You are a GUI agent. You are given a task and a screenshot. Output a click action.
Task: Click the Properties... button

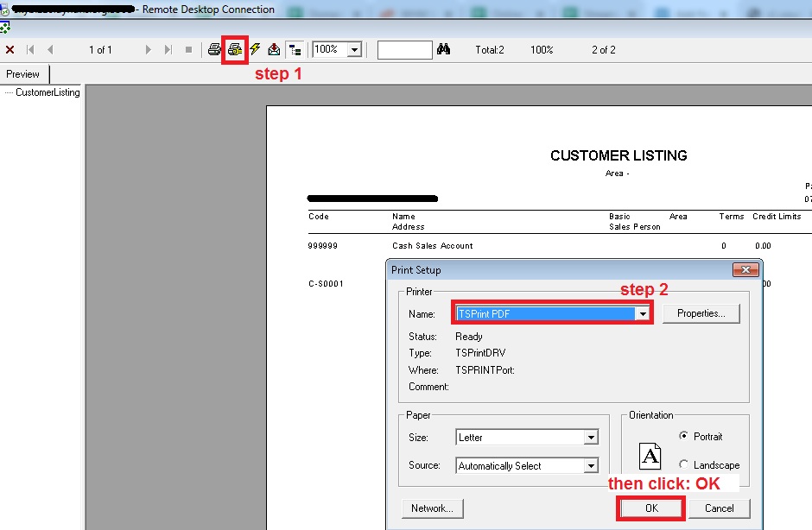(x=701, y=313)
